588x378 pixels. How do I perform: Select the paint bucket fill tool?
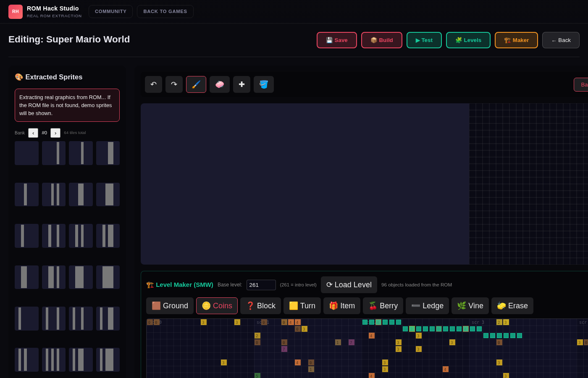pos(264,84)
